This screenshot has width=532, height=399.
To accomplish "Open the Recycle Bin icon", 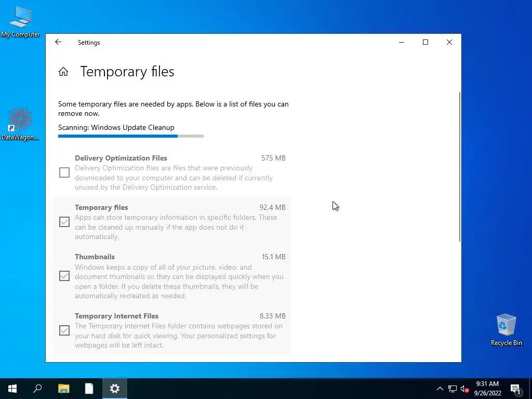I will (506, 330).
